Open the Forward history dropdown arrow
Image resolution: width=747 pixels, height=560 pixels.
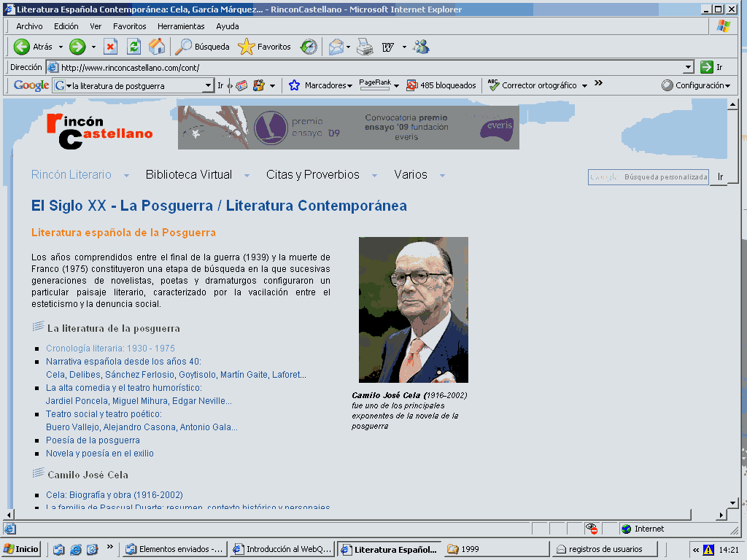(x=93, y=47)
